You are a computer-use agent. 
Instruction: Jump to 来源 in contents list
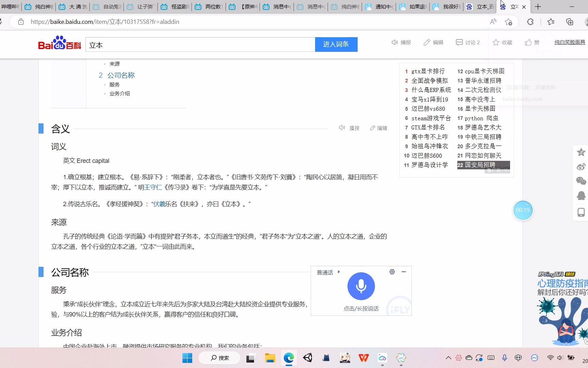pyautogui.click(x=114, y=64)
